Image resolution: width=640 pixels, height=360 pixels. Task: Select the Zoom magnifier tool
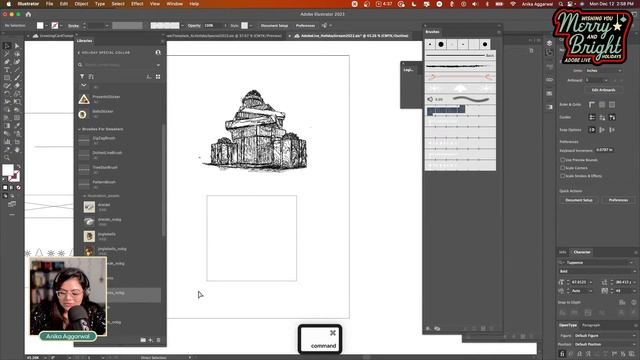coord(7,158)
